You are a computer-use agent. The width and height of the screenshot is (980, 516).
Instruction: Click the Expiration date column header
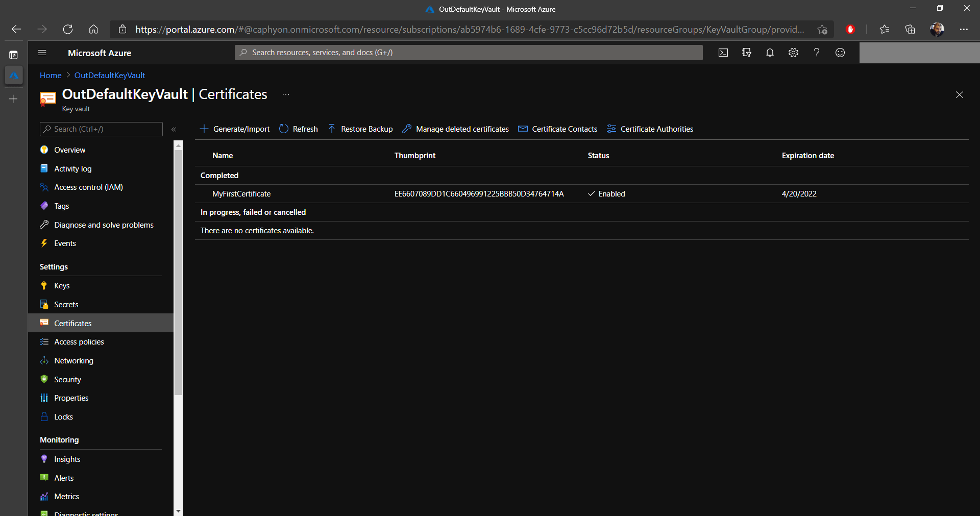coord(808,156)
